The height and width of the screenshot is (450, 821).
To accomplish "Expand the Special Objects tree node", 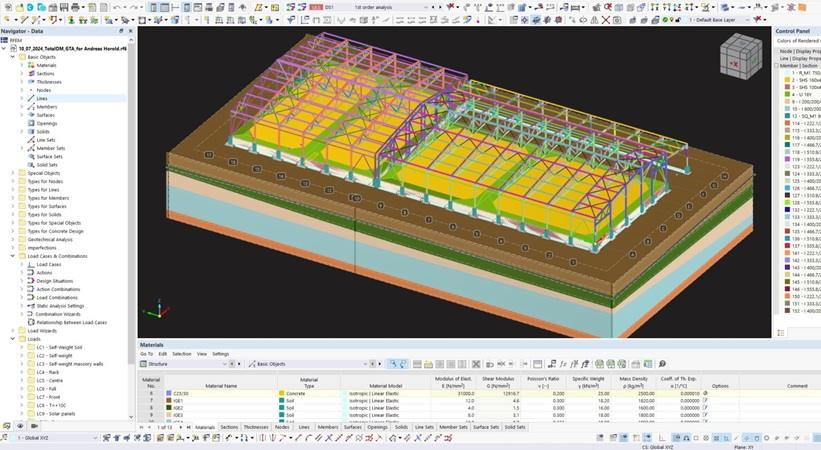I will (13, 173).
